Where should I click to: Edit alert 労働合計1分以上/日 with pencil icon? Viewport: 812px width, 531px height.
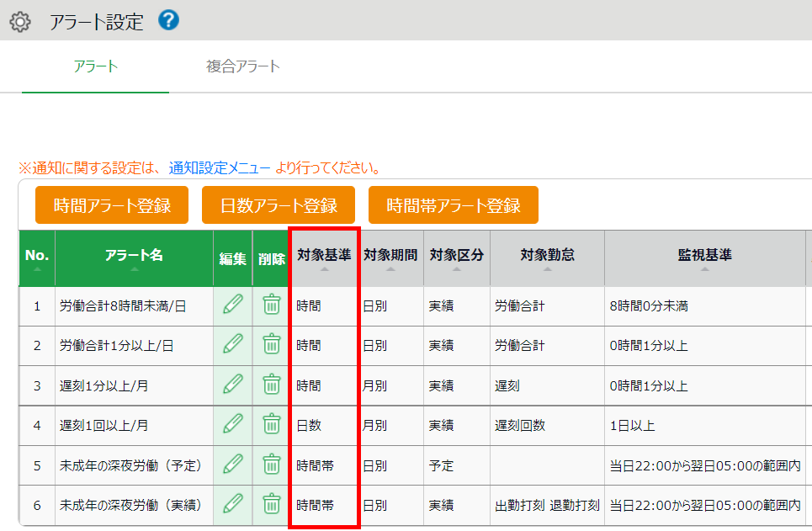point(233,344)
